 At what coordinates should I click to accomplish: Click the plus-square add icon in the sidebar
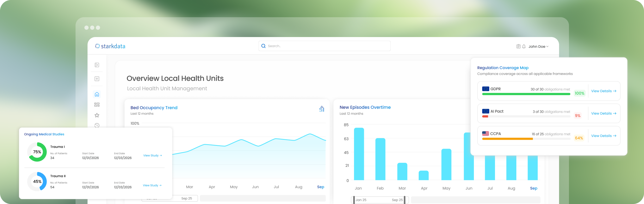coord(97,79)
